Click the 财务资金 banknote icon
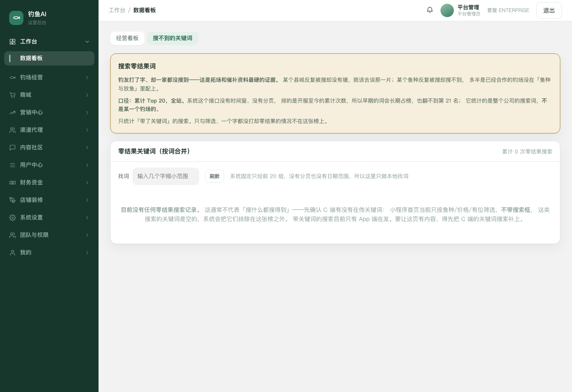The width and height of the screenshot is (572, 392). (13, 183)
